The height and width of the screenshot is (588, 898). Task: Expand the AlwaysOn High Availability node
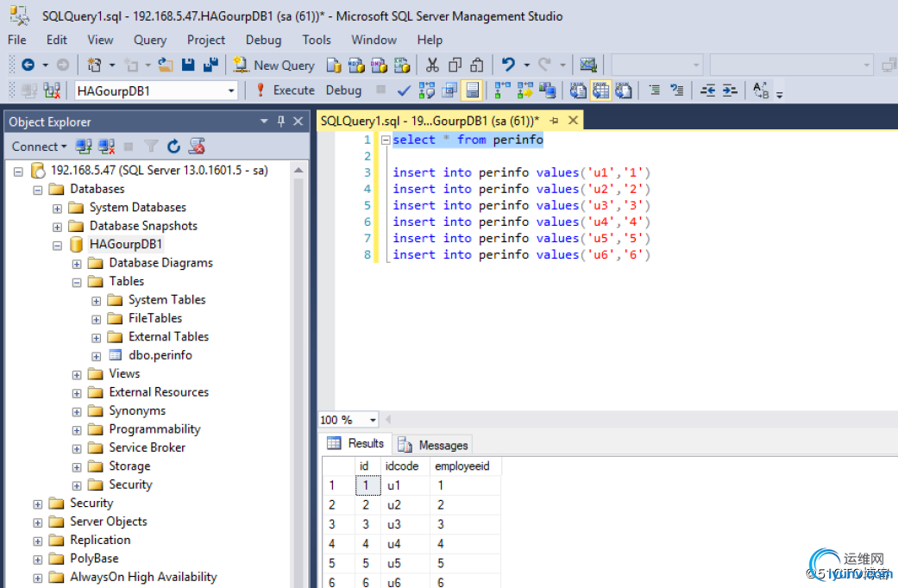(x=38, y=579)
